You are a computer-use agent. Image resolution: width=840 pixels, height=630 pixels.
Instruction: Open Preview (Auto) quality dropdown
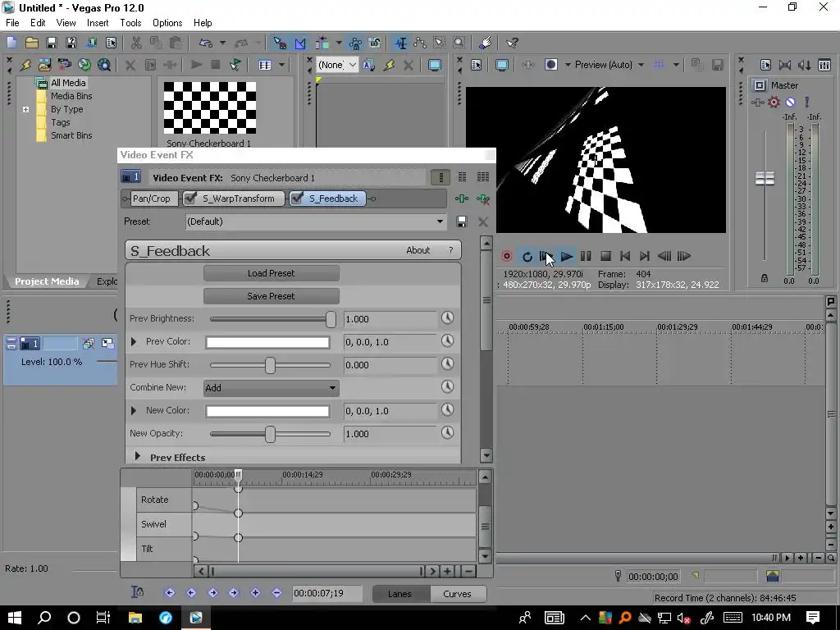[x=609, y=65]
